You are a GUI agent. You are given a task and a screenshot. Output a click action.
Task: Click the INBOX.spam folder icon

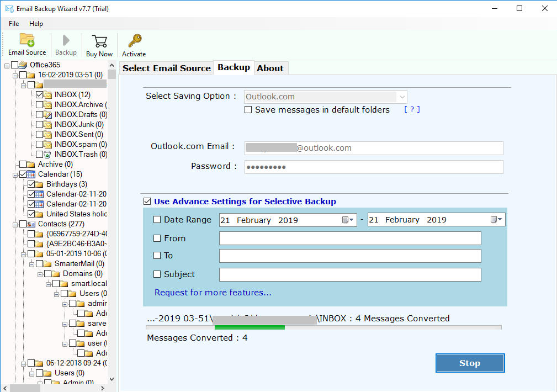pyautogui.click(x=47, y=144)
